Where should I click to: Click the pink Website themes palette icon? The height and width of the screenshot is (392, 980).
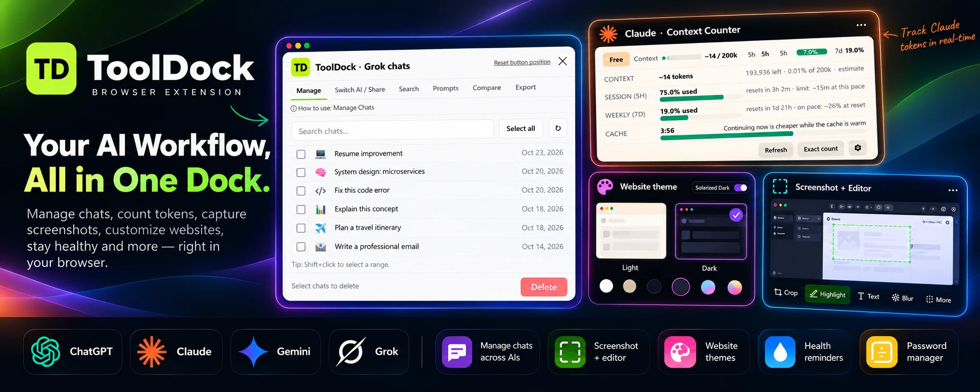coord(680,352)
